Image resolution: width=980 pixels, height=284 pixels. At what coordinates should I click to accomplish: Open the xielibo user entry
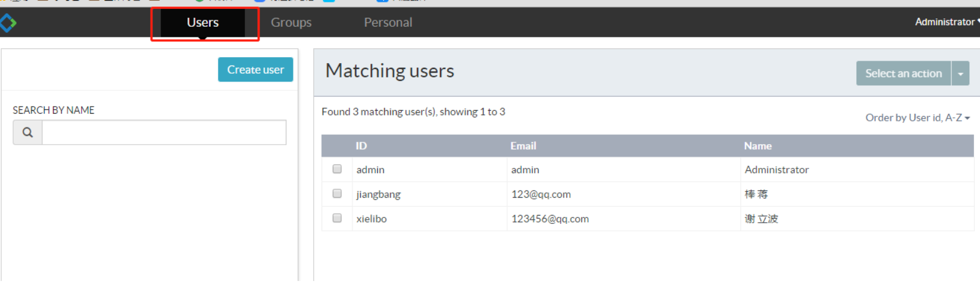[x=372, y=219]
